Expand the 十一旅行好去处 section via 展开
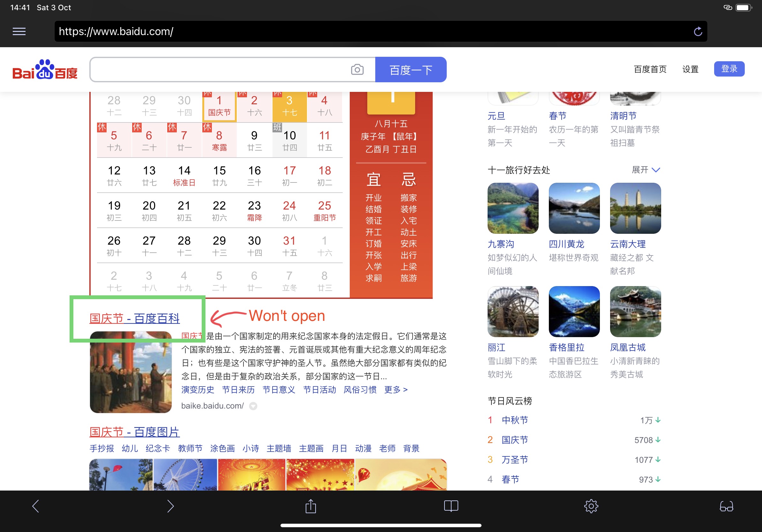Image resolution: width=762 pixels, height=532 pixels. [x=646, y=170]
